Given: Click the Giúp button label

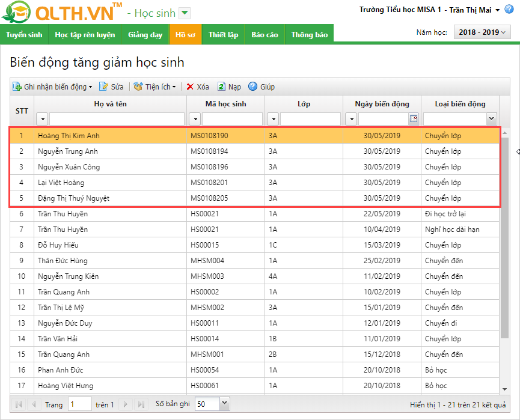Looking at the screenshot, I should tap(268, 87).
